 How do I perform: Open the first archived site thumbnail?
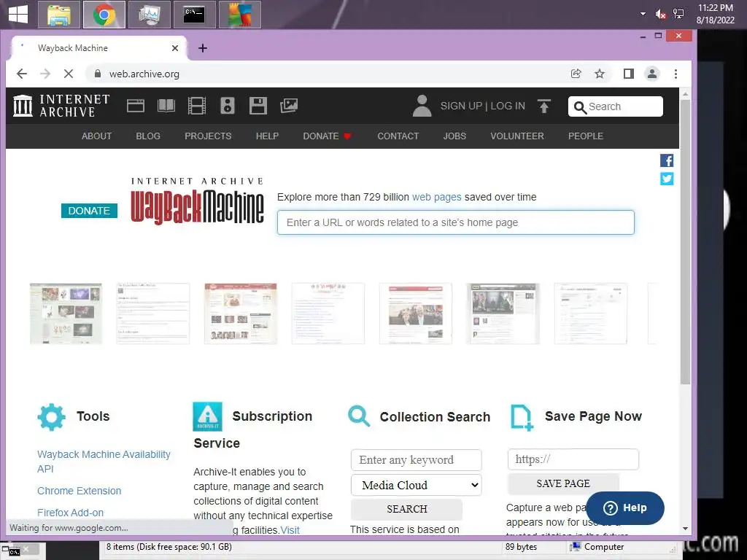click(x=66, y=314)
